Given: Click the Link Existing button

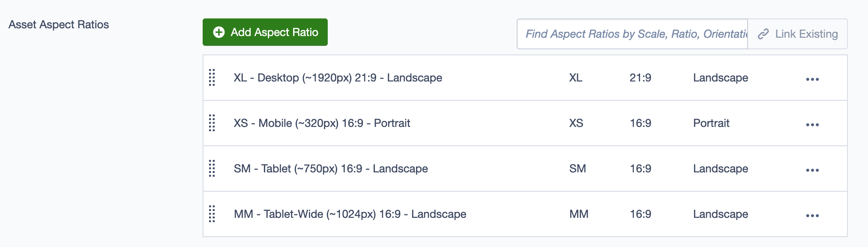Looking at the screenshot, I should (x=797, y=34).
